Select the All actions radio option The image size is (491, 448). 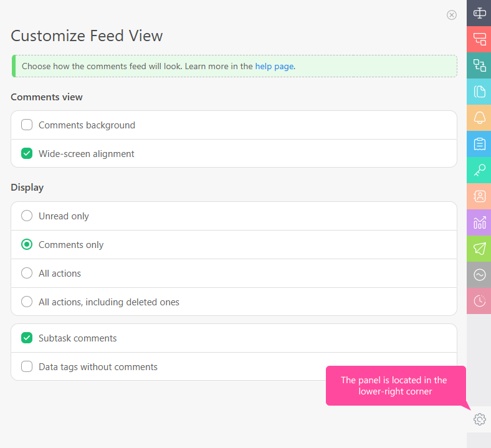click(27, 274)
